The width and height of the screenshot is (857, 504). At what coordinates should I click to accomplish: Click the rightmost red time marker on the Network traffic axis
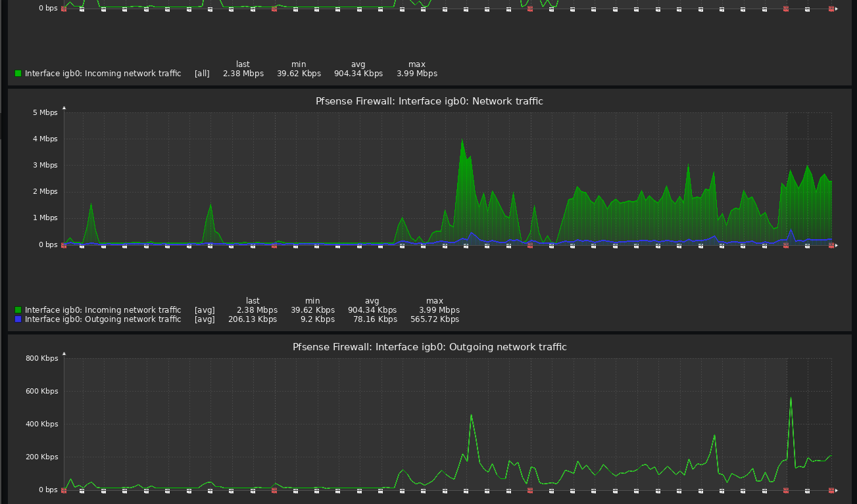(831, 246)
